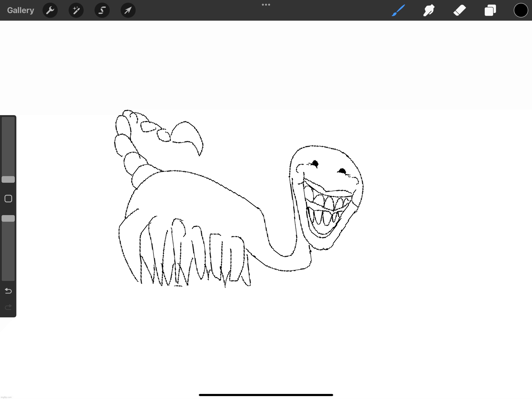This screenshot has width=532, height=399.
Task: Click the creature's left eye on canvas
Action: click(315, 164)
